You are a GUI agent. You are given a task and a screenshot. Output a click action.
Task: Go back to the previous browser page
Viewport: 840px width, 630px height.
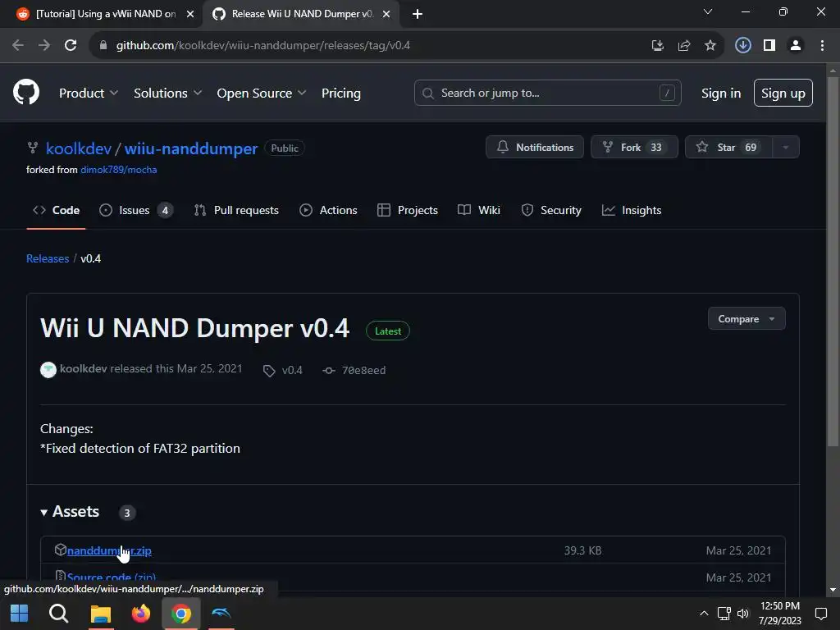18,46
